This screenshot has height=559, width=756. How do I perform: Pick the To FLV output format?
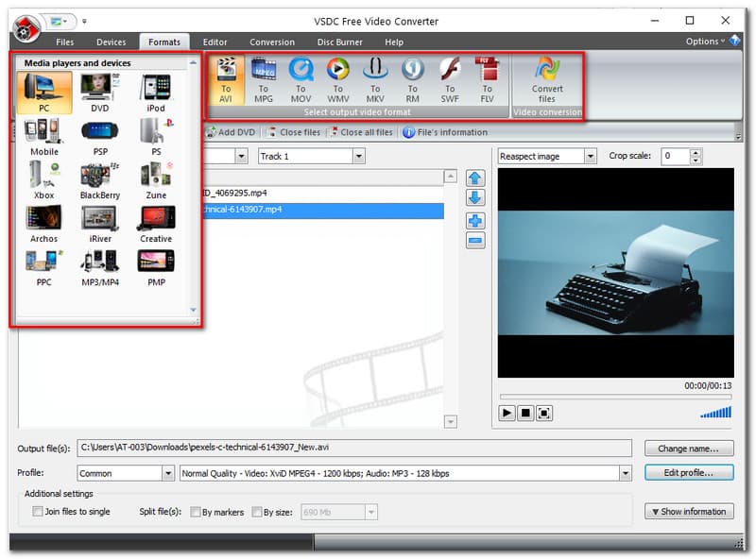tap(487, 77)
